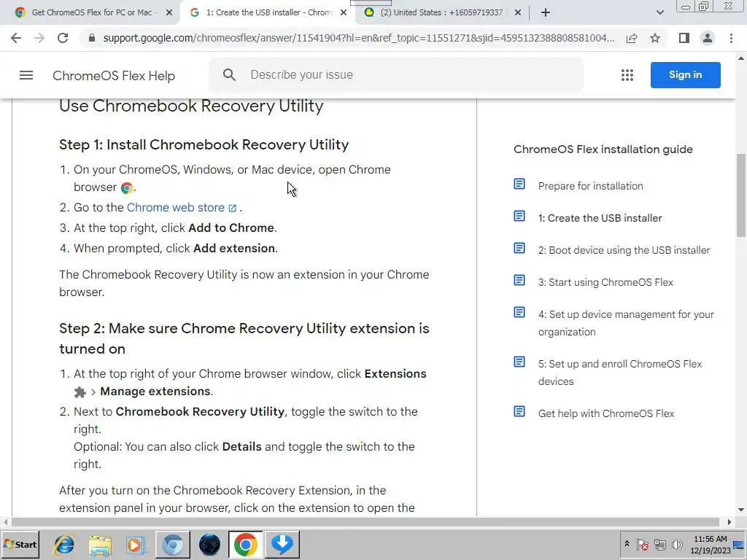Click the scroll down arrow
Screen dimensions: 747x560
(741, 510)
